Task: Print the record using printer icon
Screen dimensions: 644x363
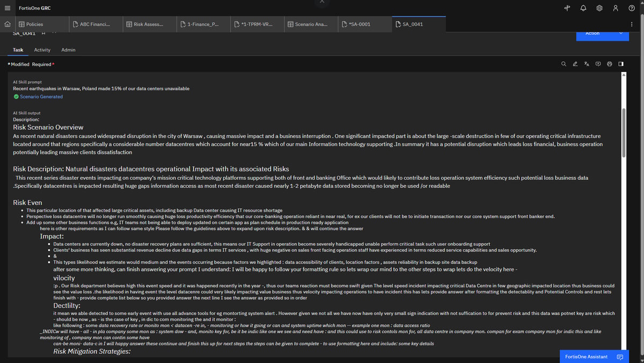Action: click(610, 64)
